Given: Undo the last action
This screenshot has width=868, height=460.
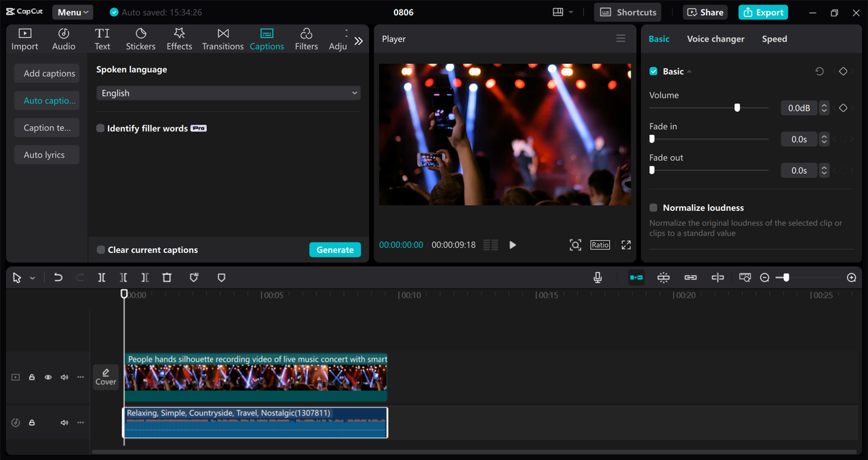Looking at the screenshot, I should pyautogui.click(x=58, y=277).
